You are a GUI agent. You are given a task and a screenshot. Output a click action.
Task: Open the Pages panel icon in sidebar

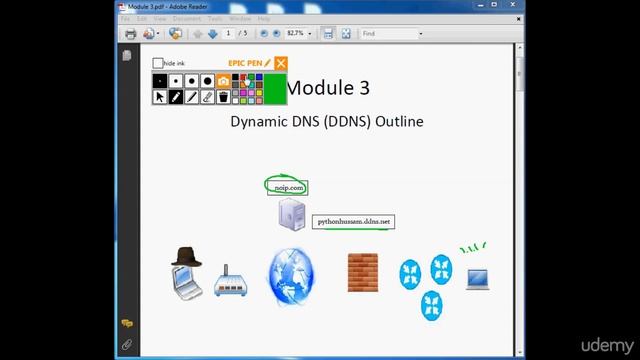click(x=127, y=56)
